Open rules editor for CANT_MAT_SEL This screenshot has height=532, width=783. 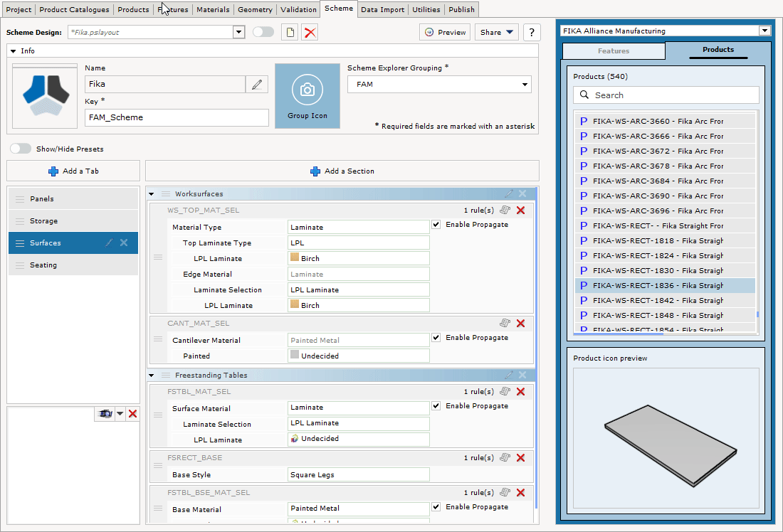point(505,324)
